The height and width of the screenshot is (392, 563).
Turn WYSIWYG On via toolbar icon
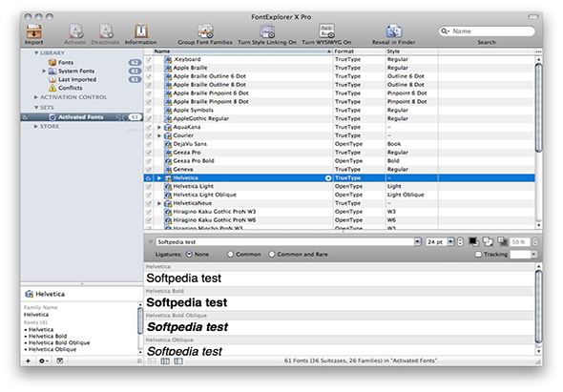point(326,31)
